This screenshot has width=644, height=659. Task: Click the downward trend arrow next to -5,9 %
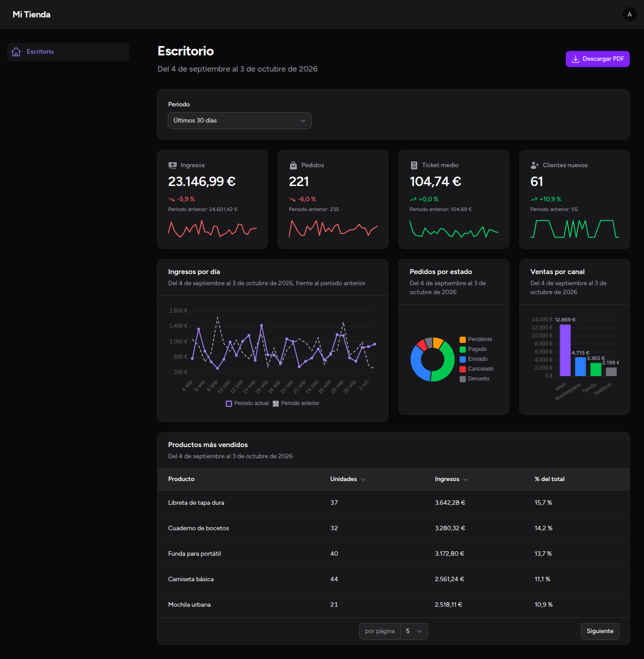pyautogui.click(x=171, y=199)
